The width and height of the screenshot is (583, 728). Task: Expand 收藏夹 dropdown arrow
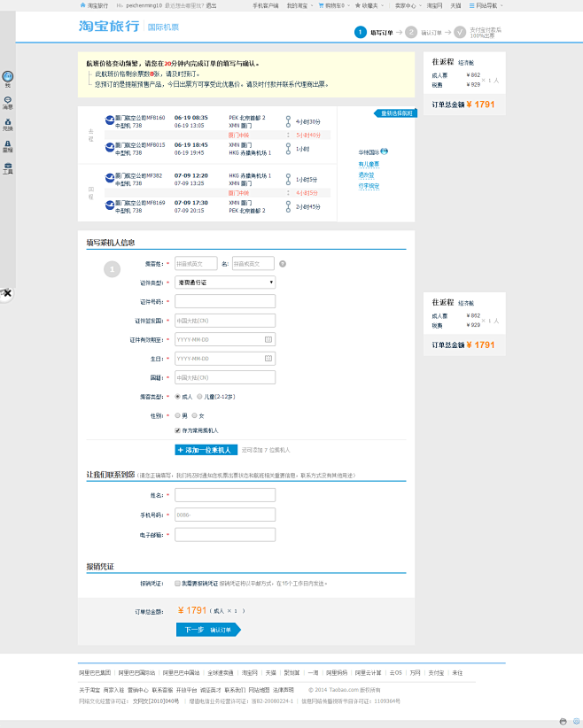383,5
